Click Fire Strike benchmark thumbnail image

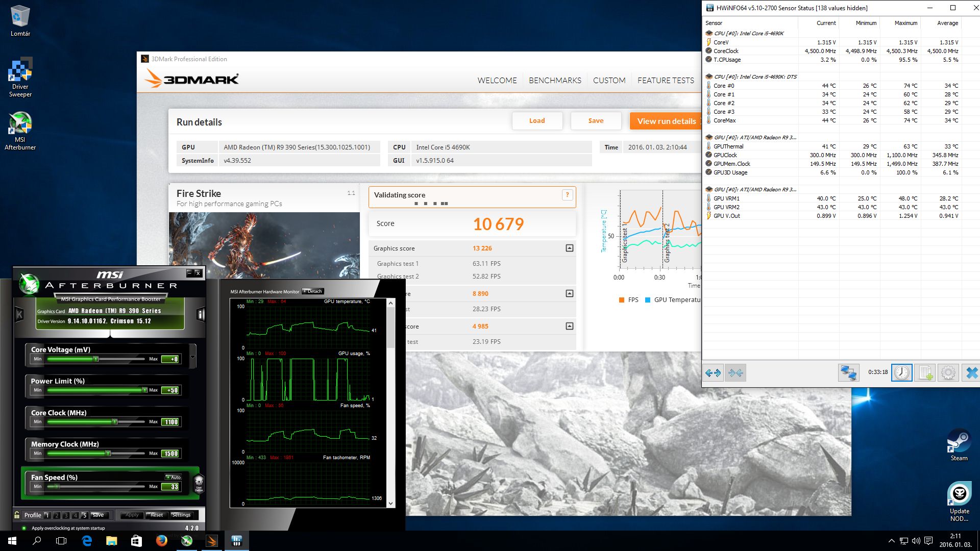pos(264,245)
